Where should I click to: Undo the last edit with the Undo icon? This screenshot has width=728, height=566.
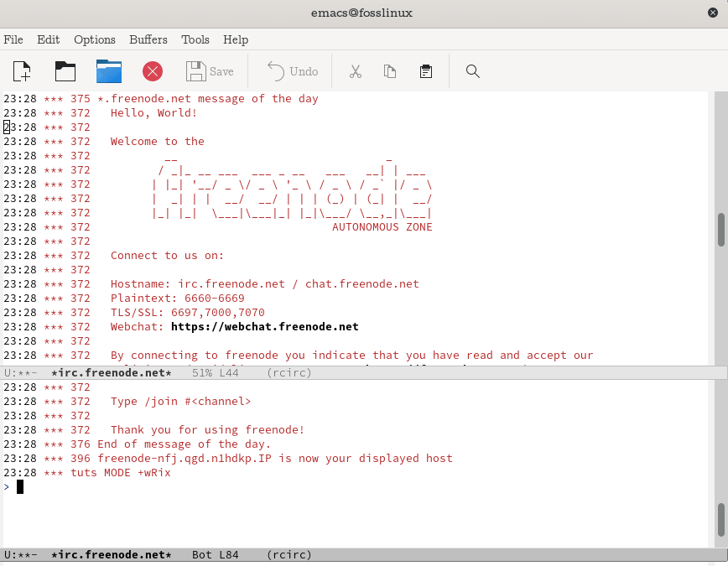291,71
